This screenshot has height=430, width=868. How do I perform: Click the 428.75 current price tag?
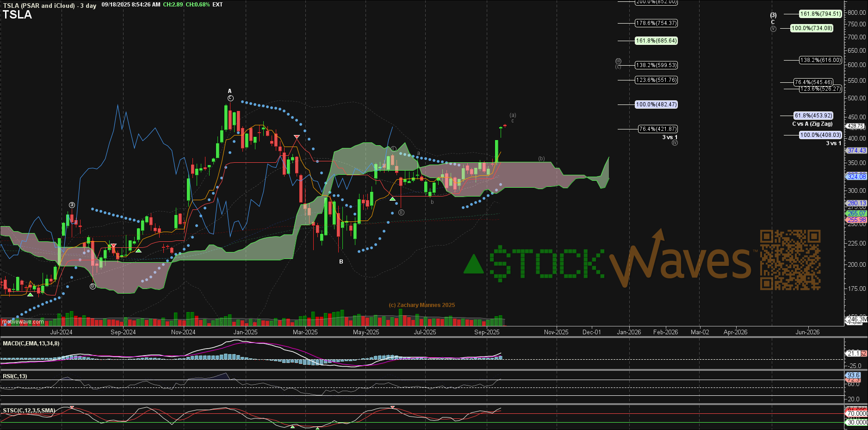coord(855,126)
